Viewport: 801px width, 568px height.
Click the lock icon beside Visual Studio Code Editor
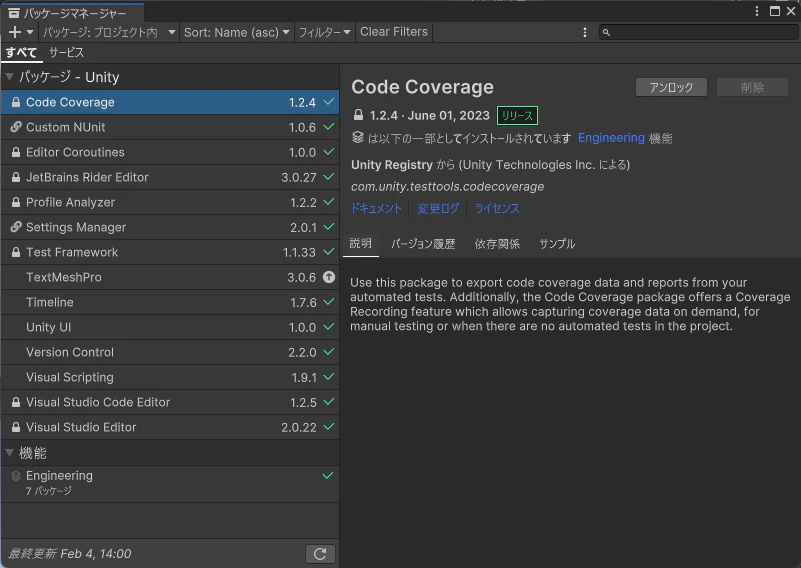coord(16,403)
